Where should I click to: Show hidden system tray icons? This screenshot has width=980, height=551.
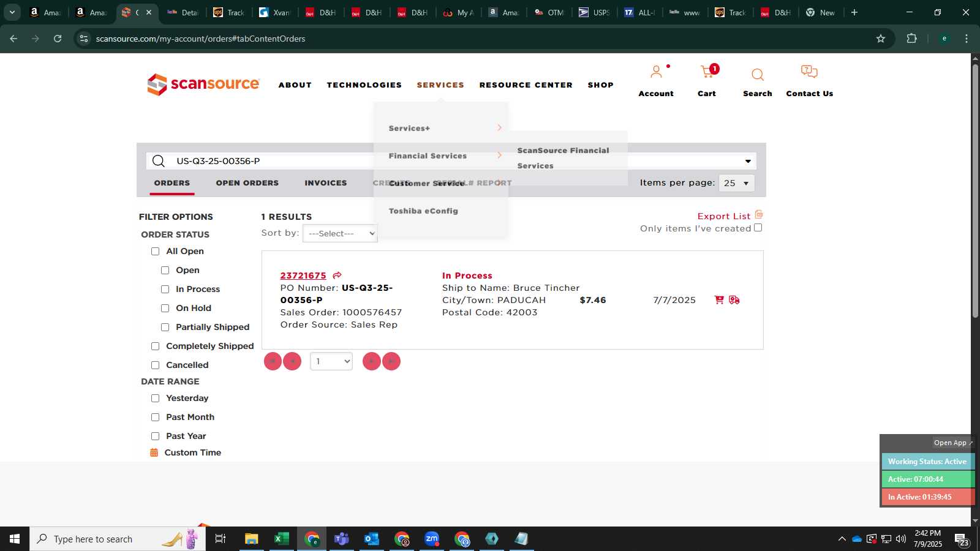click(842, 539)
